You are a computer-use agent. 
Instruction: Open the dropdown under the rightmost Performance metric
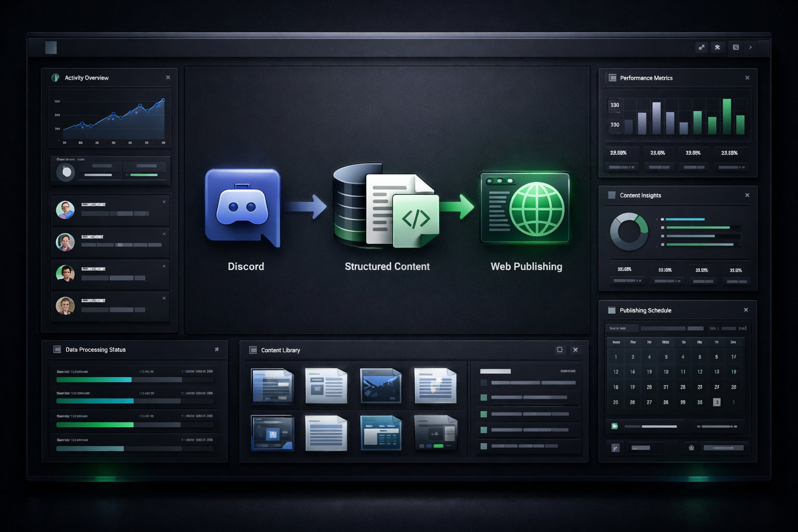pos(731,167)
